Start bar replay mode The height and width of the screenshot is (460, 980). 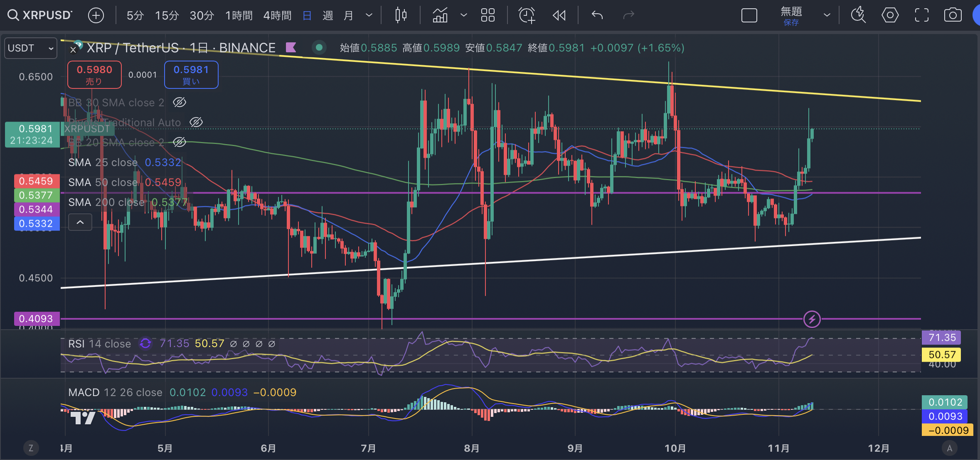pos(559,15)
